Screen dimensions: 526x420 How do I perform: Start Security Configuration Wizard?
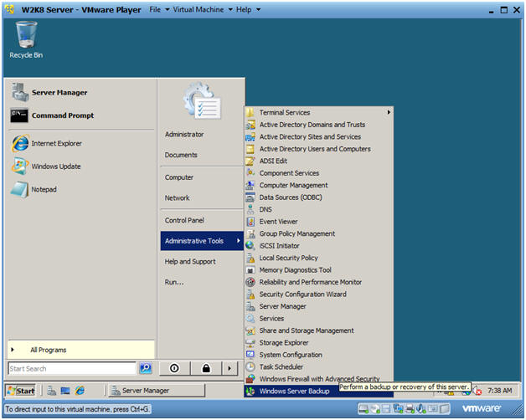318,294
